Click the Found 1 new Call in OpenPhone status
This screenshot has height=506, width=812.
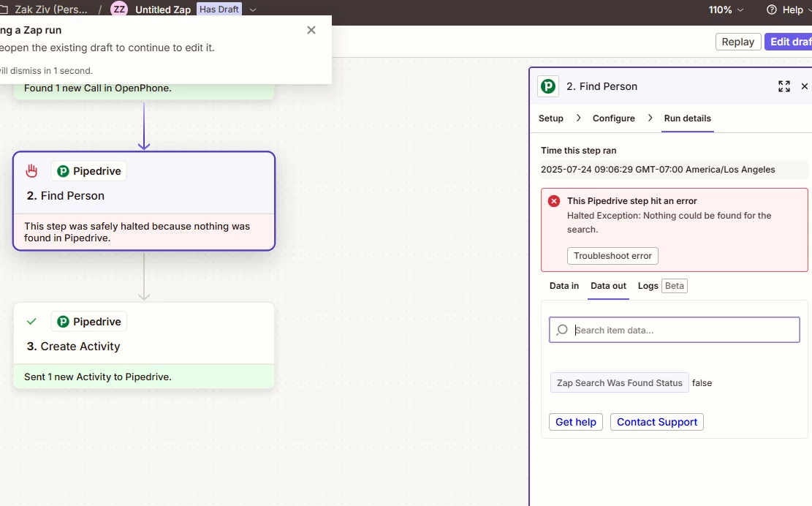(97, 88)
